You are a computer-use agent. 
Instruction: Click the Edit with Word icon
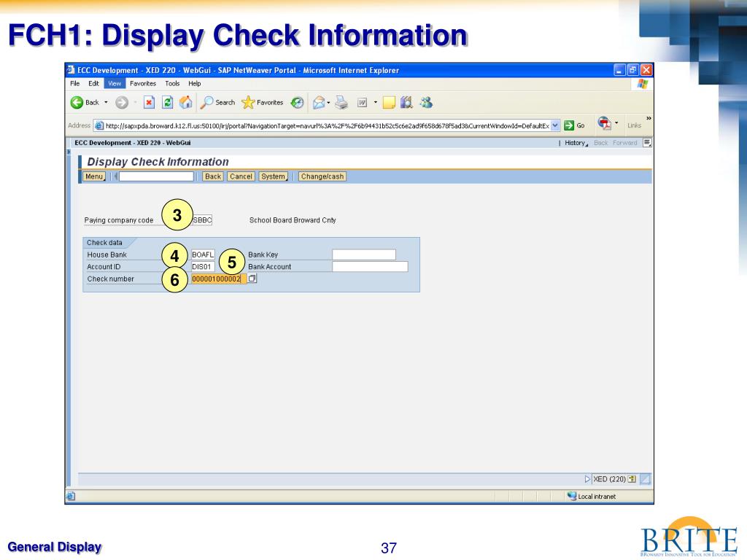[362, 102]
